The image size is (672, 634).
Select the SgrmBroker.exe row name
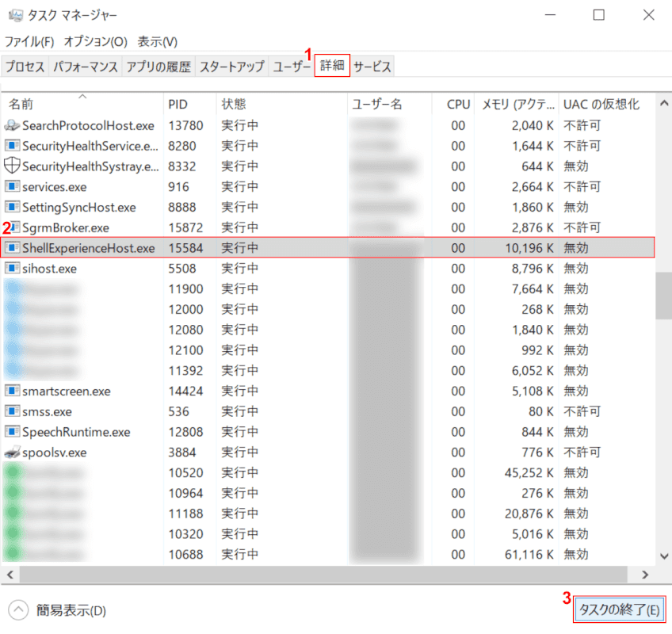[66, 227]
